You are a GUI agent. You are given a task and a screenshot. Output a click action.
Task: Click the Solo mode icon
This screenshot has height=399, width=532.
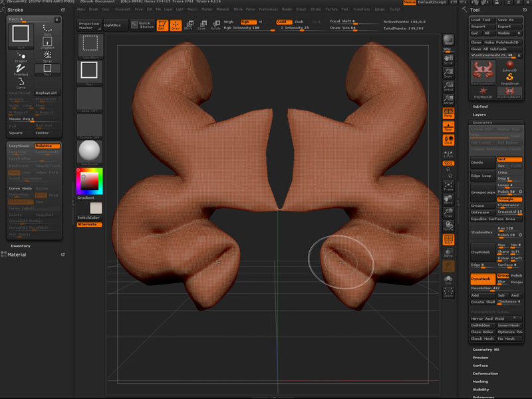click(x=448, y=280)
